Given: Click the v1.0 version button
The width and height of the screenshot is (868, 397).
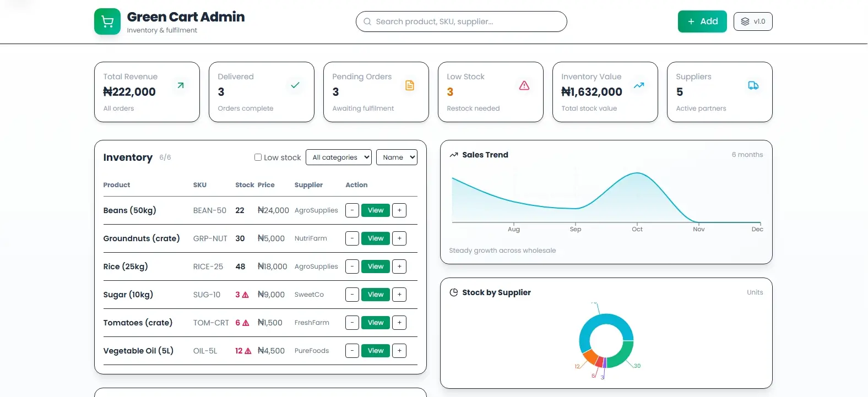Looking at the screenshot, I should (x=753, y=21).
